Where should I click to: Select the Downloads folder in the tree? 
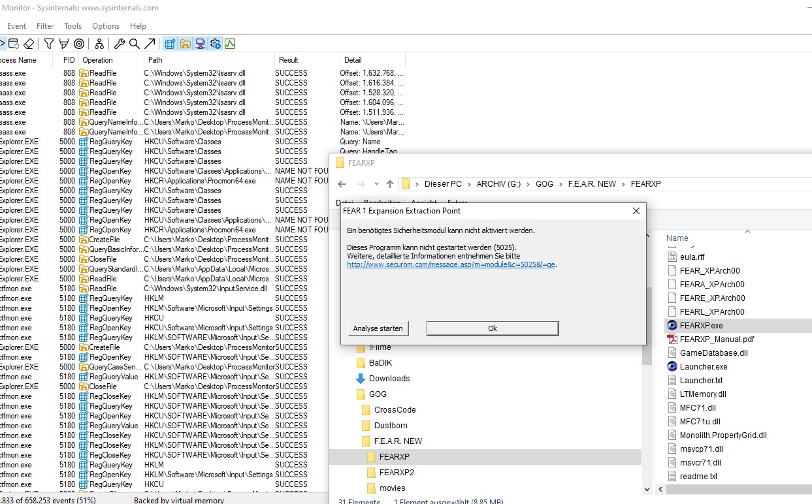[389, 379]
